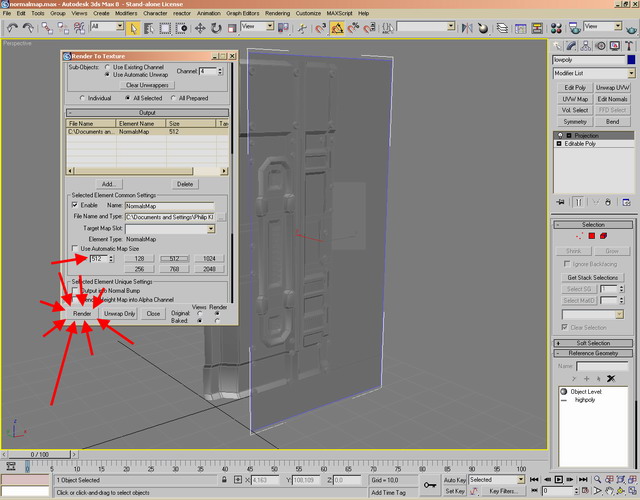
Task: Click the Unwrap UVW modifier button
Action: coord(612,88)
